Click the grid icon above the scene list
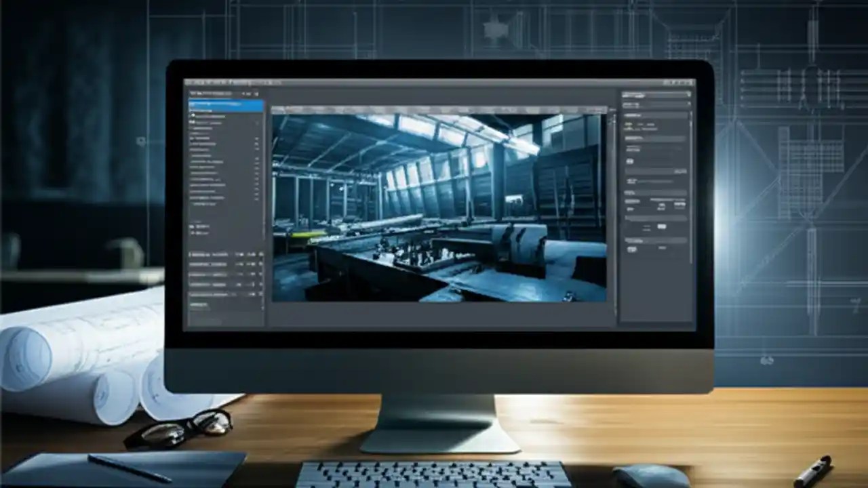This screenshot has height=488, width=868. (x=250, y=94)
